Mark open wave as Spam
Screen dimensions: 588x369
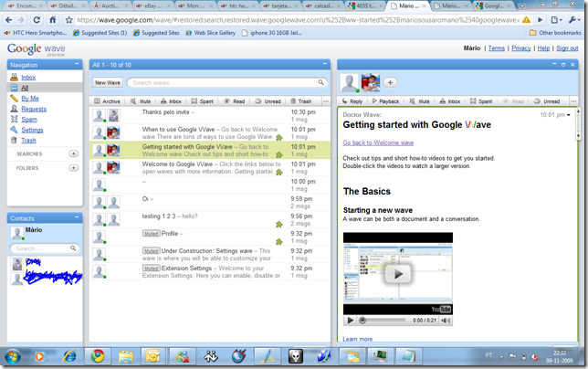481,101
